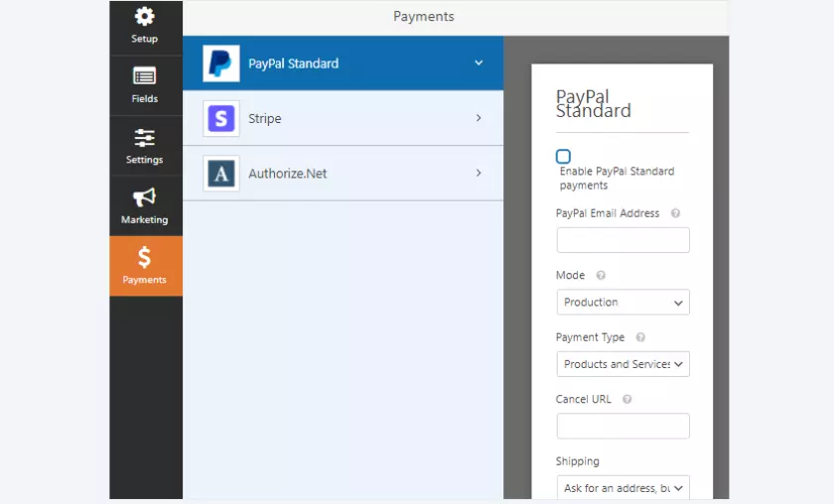Open the Payment Type dropdown
Viewport: 834px width, 504px height.
[x=623, y=364]
